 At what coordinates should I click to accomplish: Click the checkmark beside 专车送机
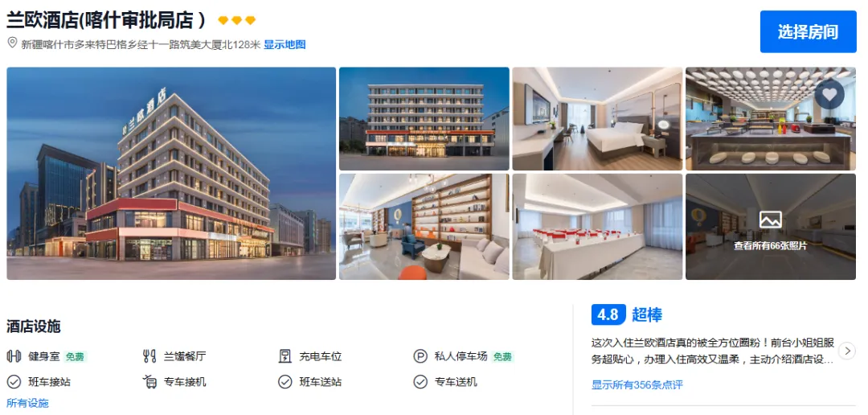tap(420, 382)
